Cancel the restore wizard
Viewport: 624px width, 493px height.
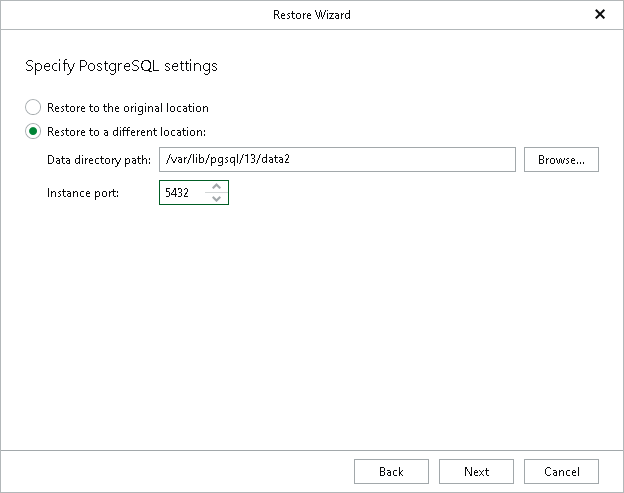[x=561, y=472]
